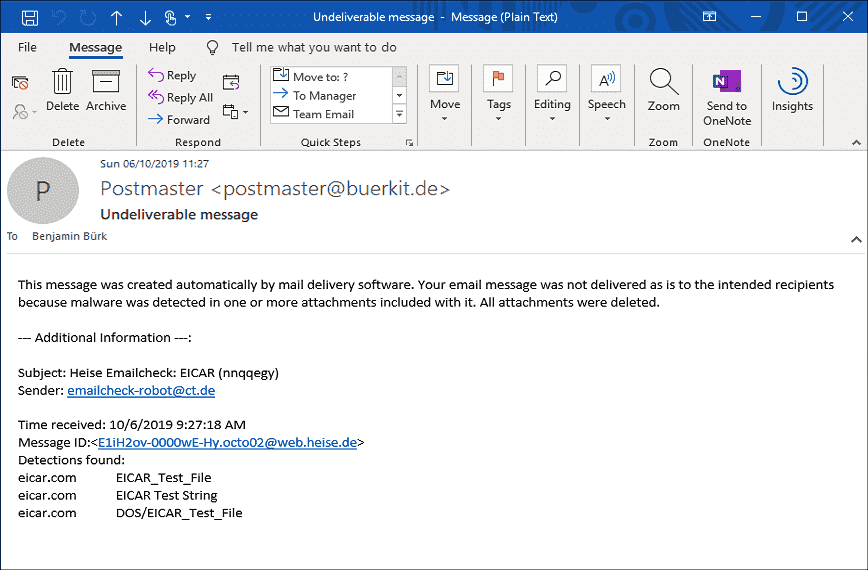
Task: Reply to Postmaster
Action: point(172,75)
